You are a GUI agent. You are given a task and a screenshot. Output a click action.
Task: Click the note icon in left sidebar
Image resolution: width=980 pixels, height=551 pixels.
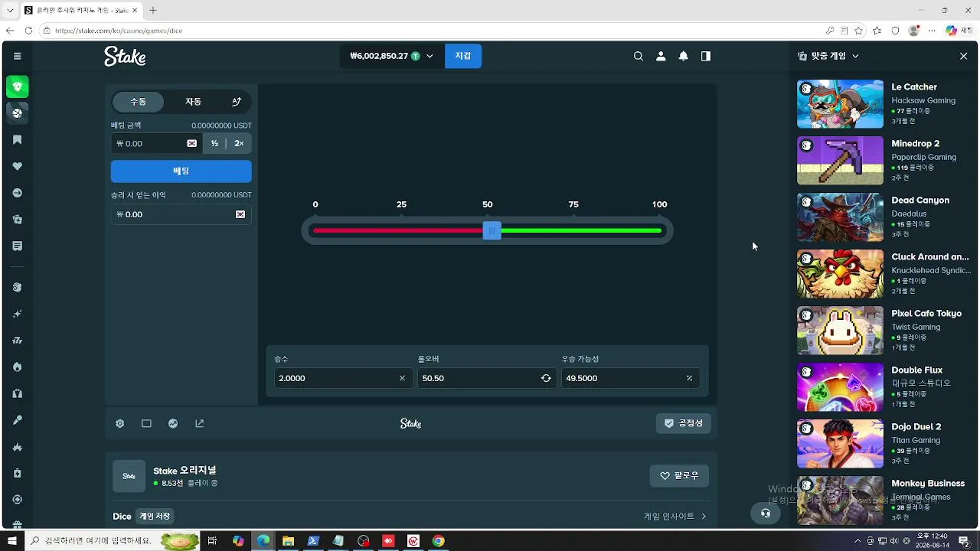(x=17, y=246)
